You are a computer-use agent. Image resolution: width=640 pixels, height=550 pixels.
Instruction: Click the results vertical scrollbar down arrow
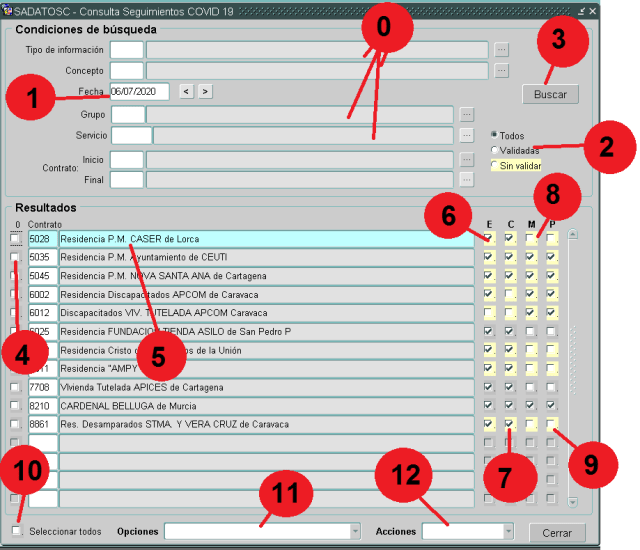[x=572, y=500]
